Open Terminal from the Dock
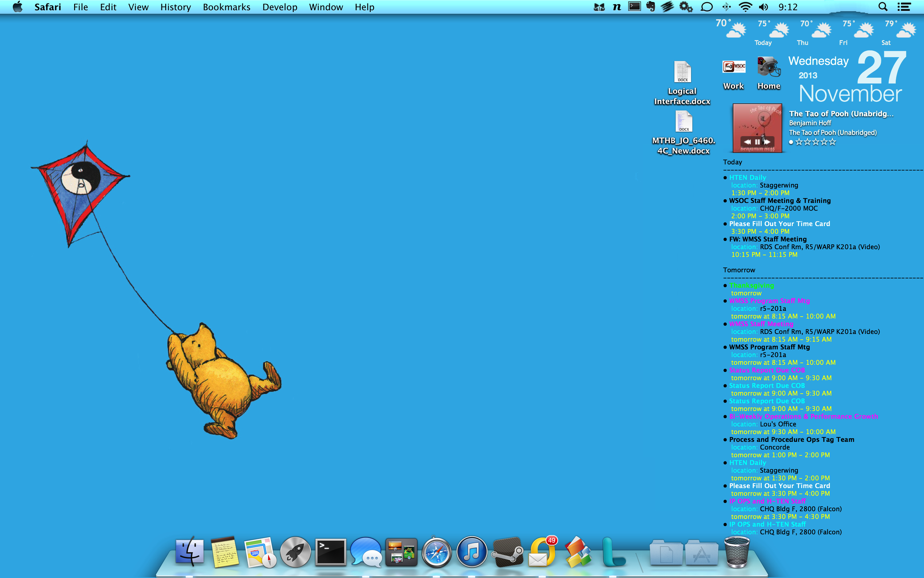Screen dimensions: 924x578 (x=331, y=552)
